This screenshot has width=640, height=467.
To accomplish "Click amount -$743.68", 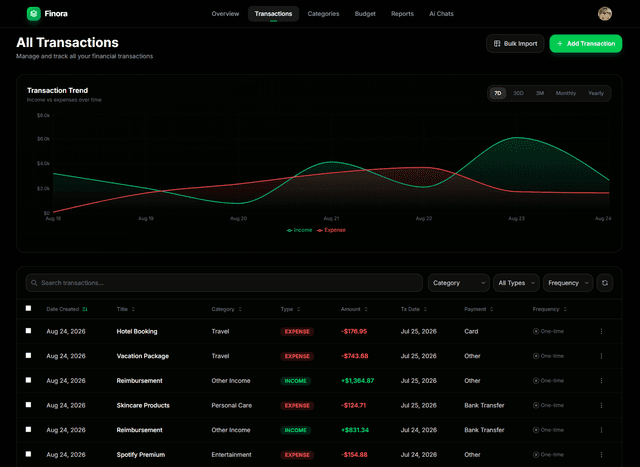I will pos(354,356).
